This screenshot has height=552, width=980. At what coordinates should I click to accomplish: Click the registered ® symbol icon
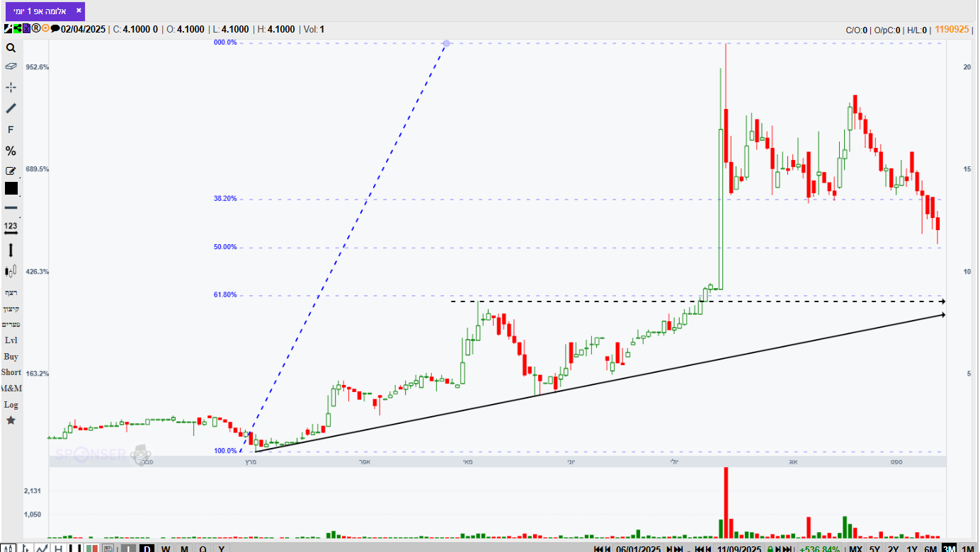pyautogui.click(x=35, y=29)
